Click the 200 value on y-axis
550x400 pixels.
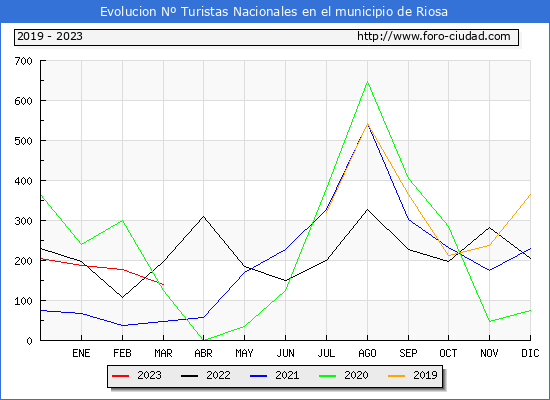(24, 261)
